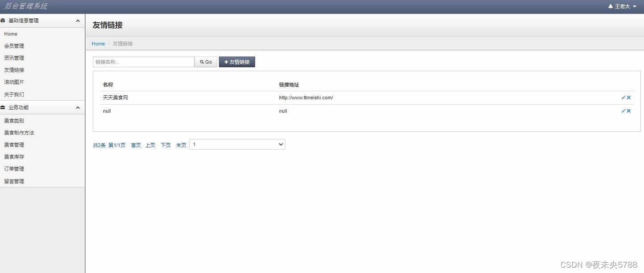Add a new link with +友情链接 button
The width and height of the screenshot is (644, 273).
tap(237, 62)
